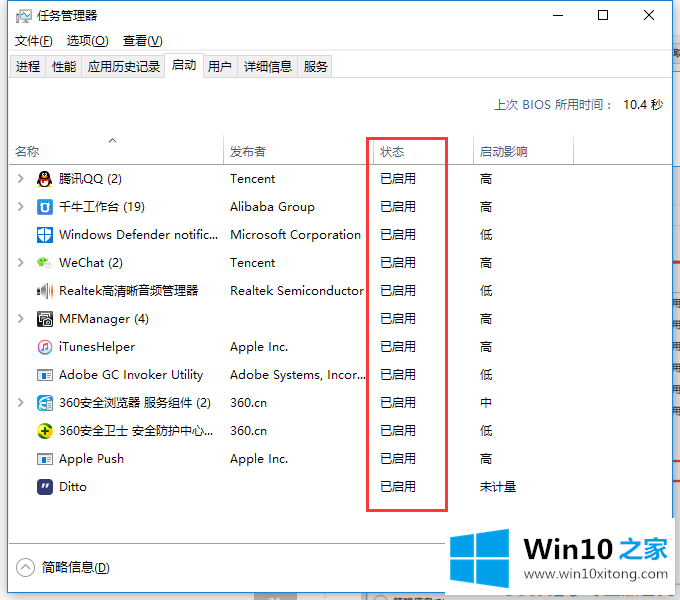Click the Task Manager title bar icon
The image size is (680, 600).
coord(23,16)
